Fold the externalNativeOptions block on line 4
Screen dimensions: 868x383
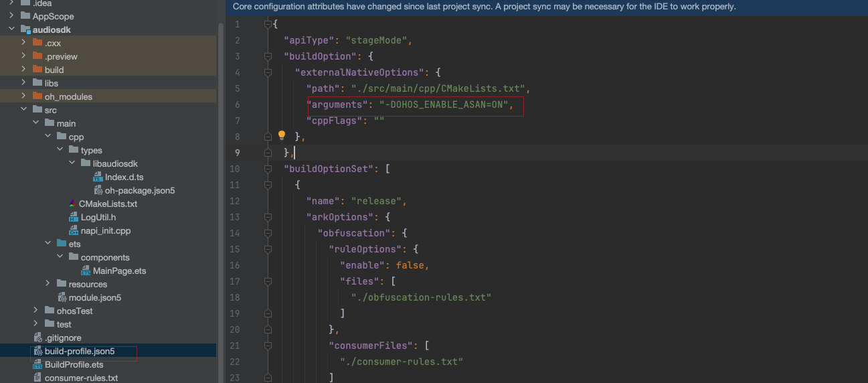(x=268, y=72)
